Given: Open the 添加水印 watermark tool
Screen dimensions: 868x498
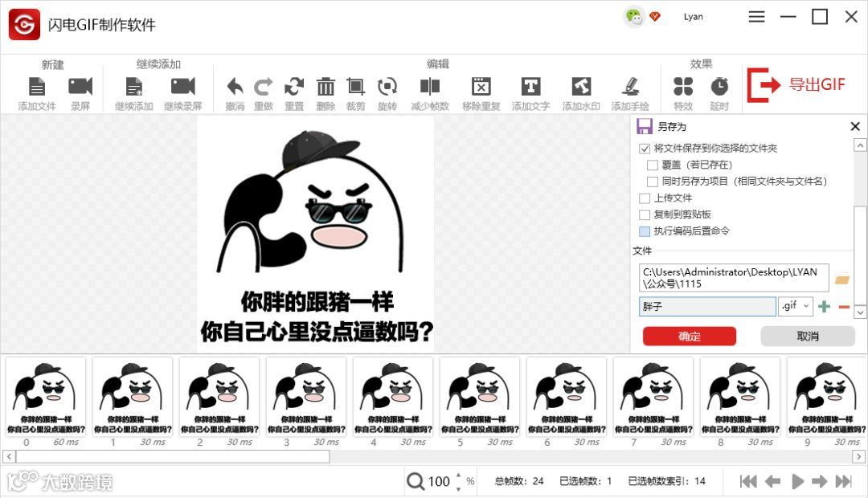Looking at the screenshot, I should coord(581,86).
